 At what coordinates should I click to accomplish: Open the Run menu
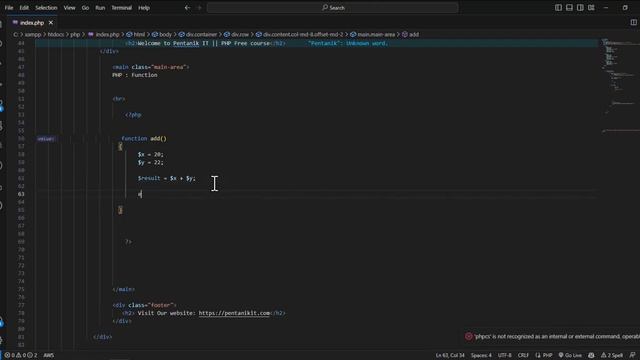(100, 7)
